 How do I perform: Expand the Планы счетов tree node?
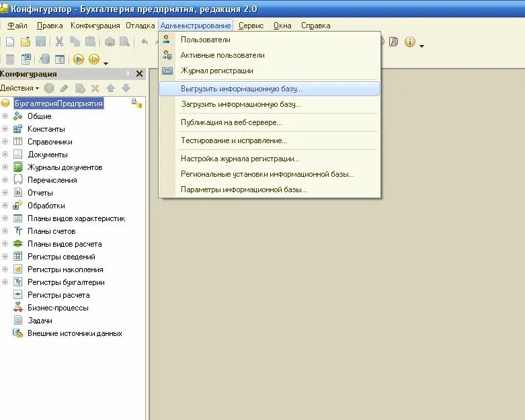[x=5, y=231]
